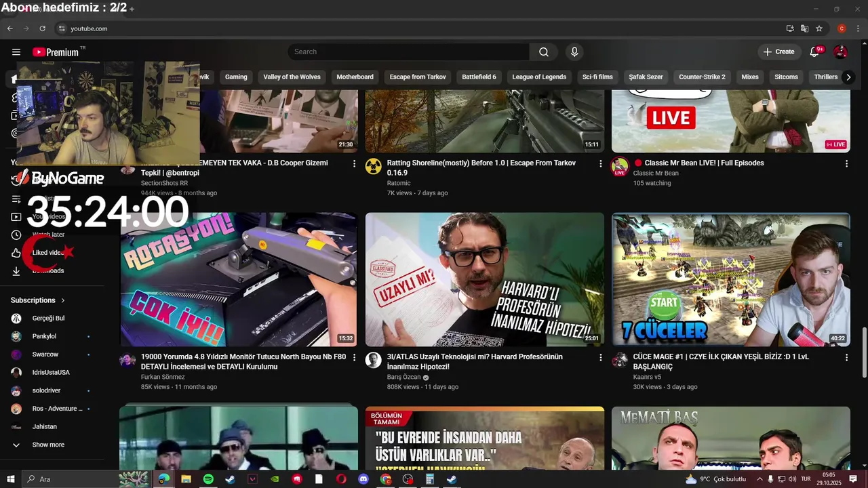The width and height of the screenshot is (868, 488).
Task: Select the Counter-Strike 2 chip
Action: (x=702, y=77)
